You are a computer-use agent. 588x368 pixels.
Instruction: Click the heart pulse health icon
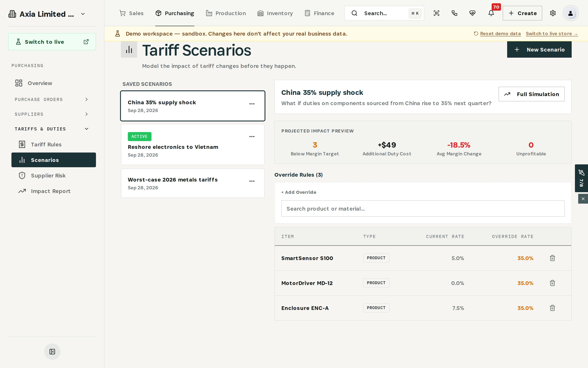click(472, 13)
